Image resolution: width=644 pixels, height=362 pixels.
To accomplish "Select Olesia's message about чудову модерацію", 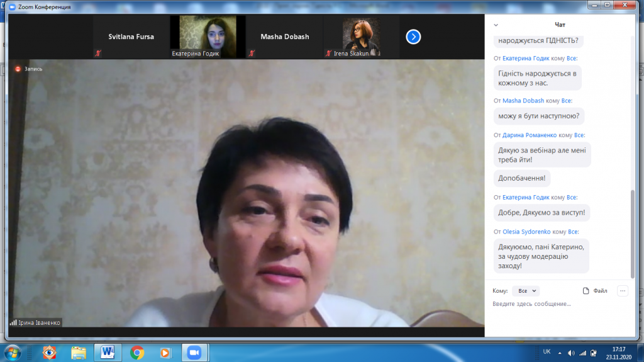I will point(541,256).
